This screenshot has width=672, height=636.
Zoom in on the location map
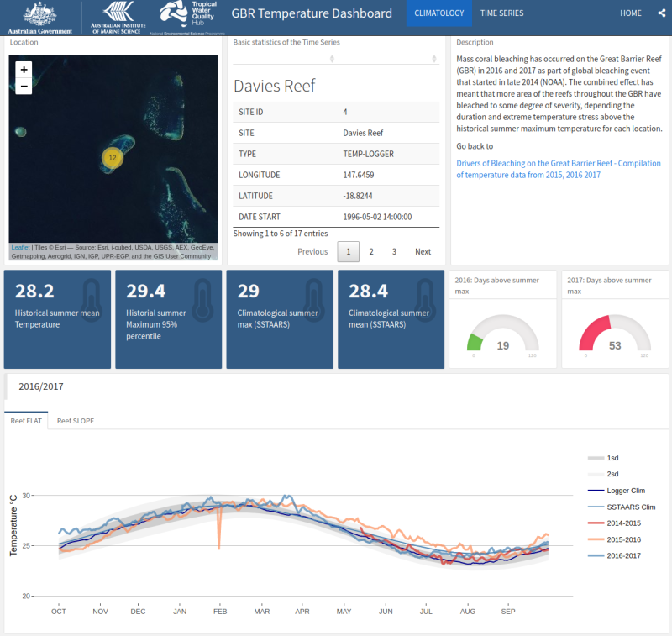pos(24,70)
